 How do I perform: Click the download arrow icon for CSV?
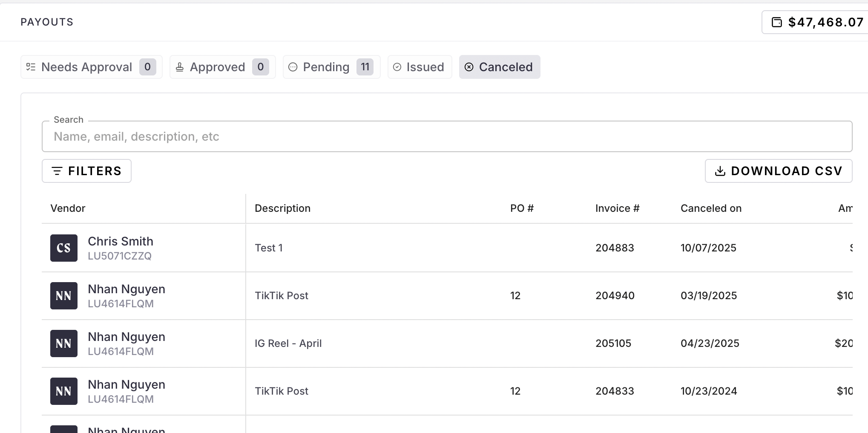pyautogui.click(x=720, y=171)
